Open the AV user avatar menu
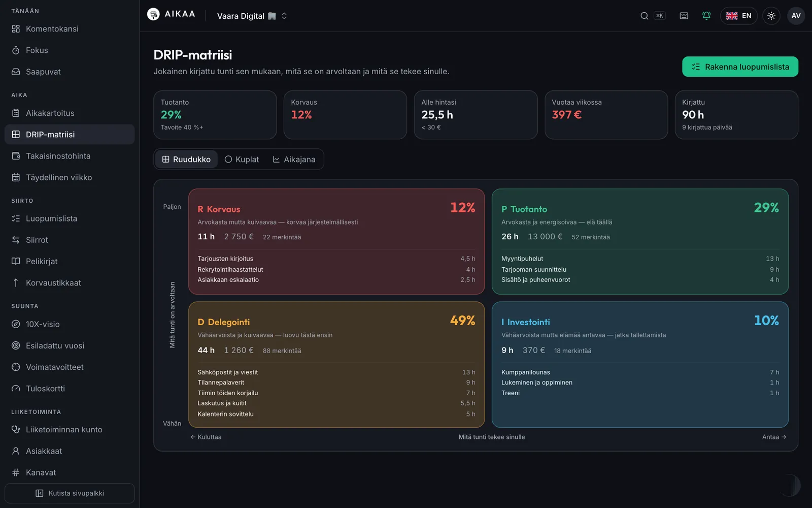 [x=796, y=16]
